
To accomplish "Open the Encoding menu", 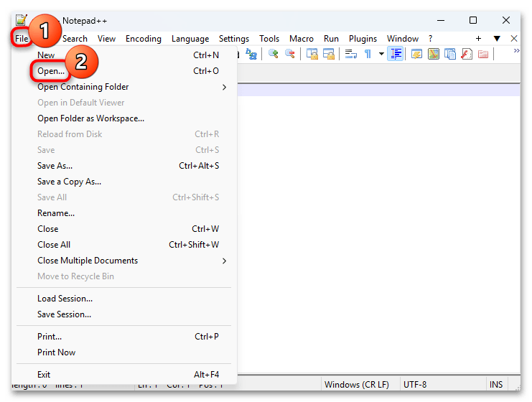I will 144,39.
